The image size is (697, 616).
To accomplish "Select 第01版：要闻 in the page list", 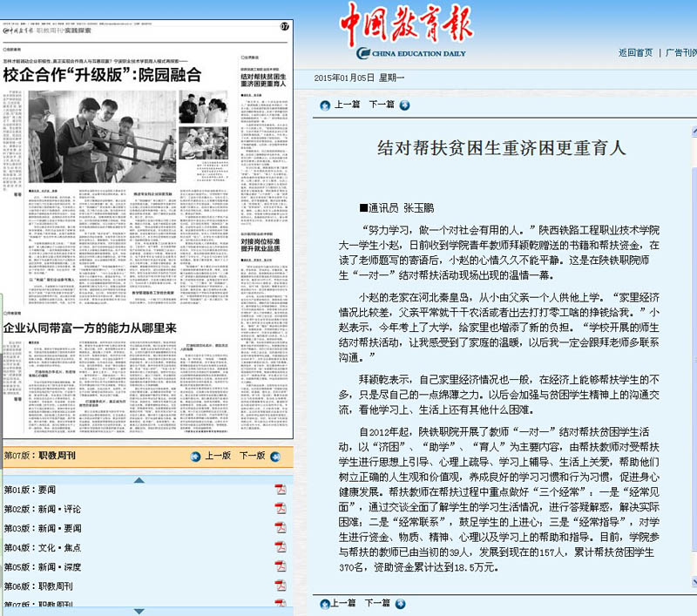I will (x=30, y=490).
